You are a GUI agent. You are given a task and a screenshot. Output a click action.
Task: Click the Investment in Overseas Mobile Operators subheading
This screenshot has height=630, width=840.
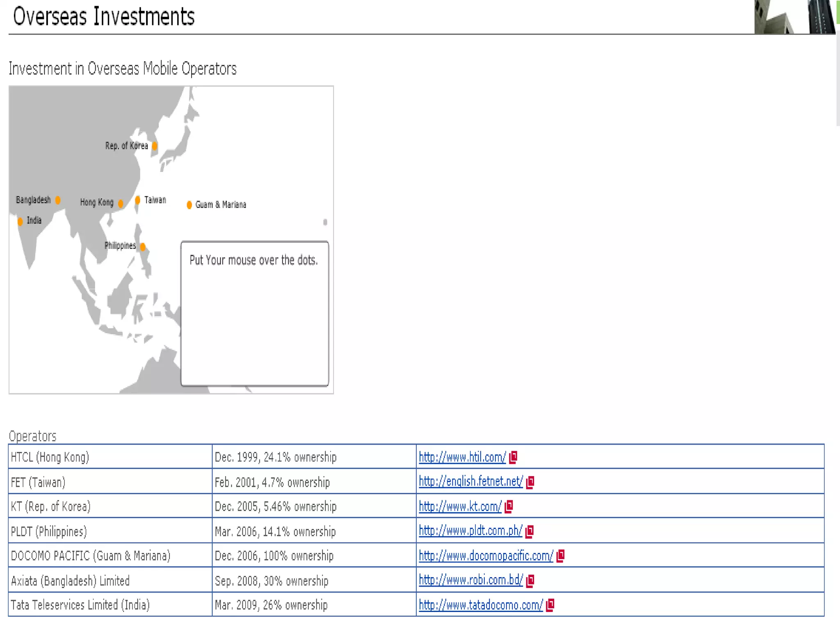coord(123,68)
